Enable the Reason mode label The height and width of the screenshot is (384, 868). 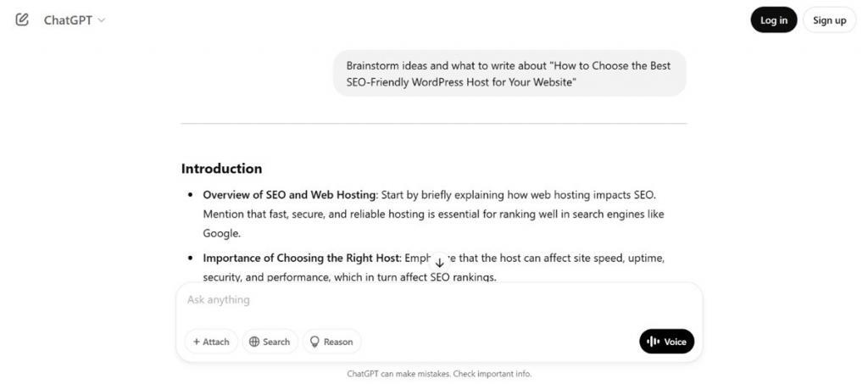[x=338, y=342]
